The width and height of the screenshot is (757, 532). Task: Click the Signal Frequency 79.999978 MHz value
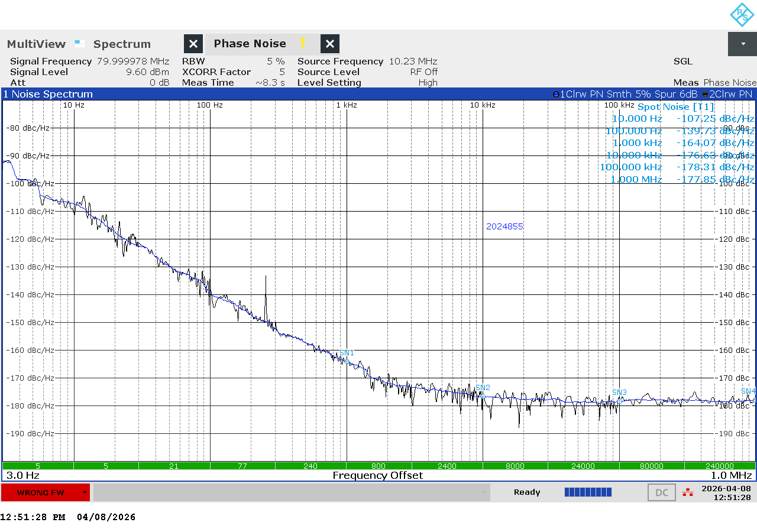click(133, 61)
